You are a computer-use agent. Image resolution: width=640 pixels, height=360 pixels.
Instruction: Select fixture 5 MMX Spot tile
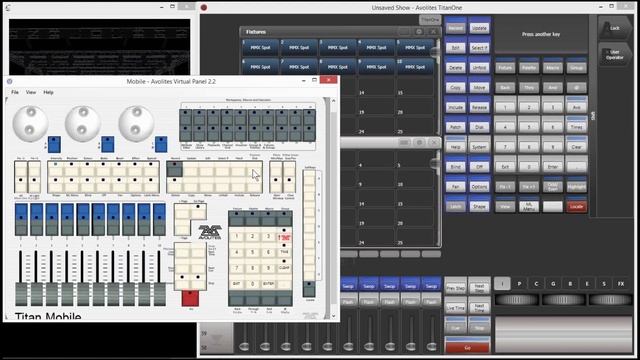(415, 47)
